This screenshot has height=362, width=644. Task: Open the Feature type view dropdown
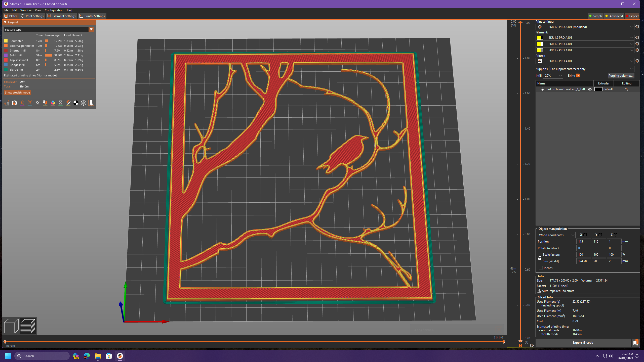[49, 30]
